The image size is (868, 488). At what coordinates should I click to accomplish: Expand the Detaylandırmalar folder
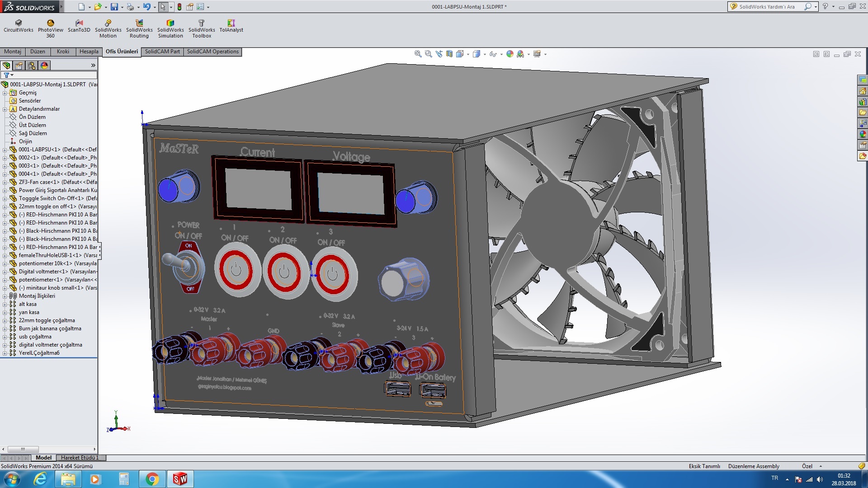pos(5,109)
